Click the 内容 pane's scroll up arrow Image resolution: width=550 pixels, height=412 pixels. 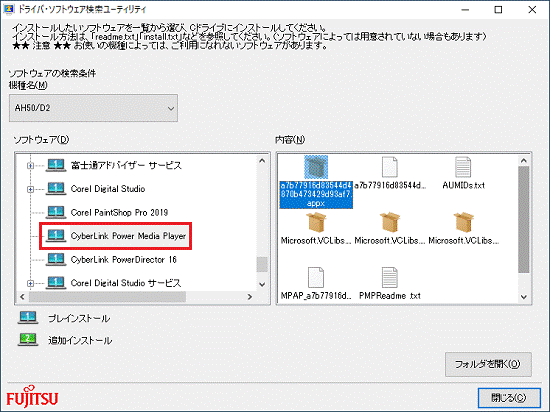pyautogui.click(x=524, y=161)
